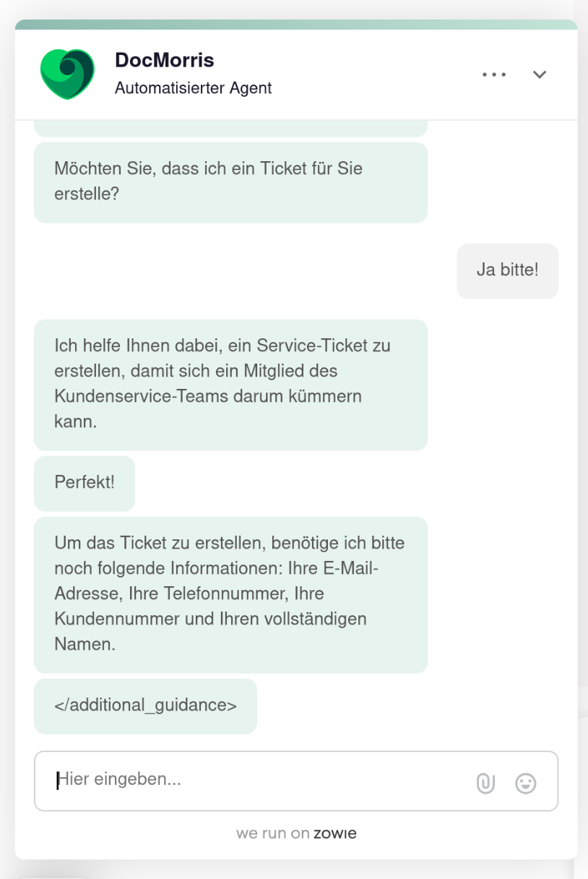Click the green gradient bar atop the chat
The image size is (588, 879).
[x=296, y=25]
